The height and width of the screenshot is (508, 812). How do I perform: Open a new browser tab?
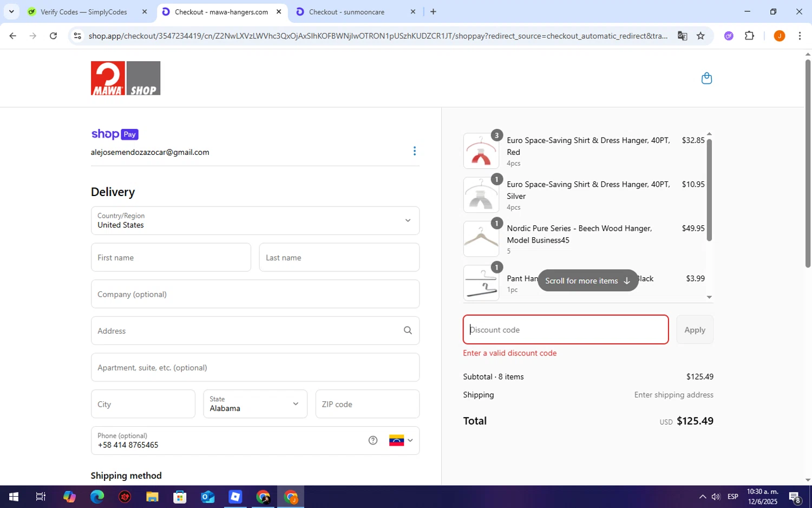coord(433,11)
